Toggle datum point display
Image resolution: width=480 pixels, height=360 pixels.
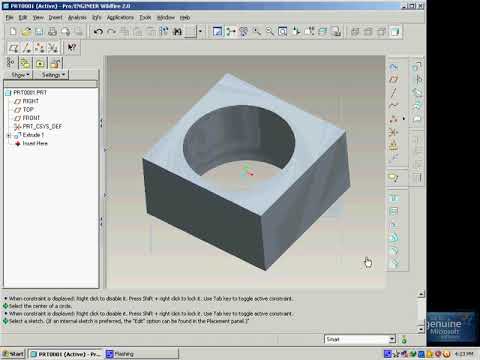pyautogui.click(x=40, y=47)
